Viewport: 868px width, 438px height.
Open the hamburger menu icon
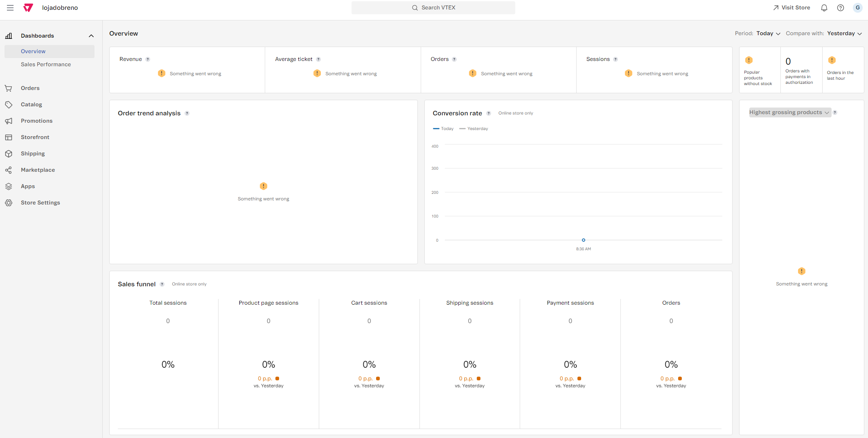tap(10, 8)
